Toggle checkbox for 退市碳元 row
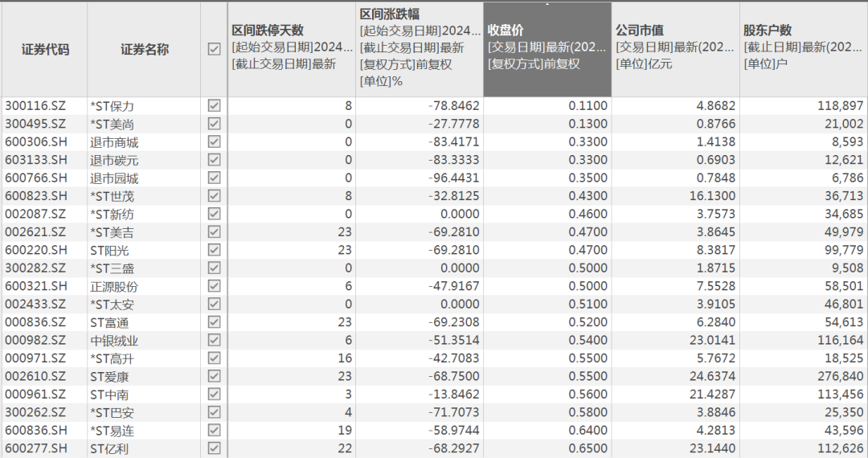This screenshot has width=868, height=458. click(x=214, y=159)
